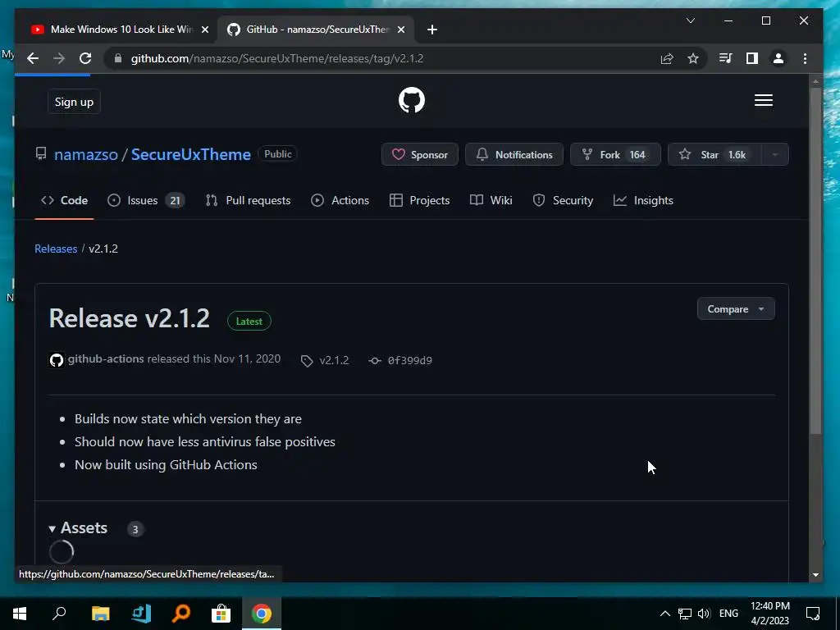This screenshot has height=630, width=840.
Task: Click the padlock site info icon
Action: [x=118, y=58]
